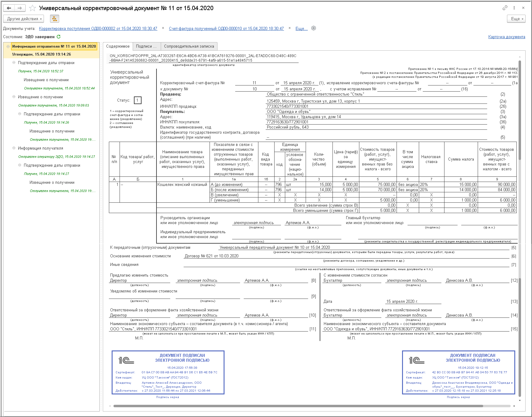Open the Другие действия dropdown

[x=24, y=19]
